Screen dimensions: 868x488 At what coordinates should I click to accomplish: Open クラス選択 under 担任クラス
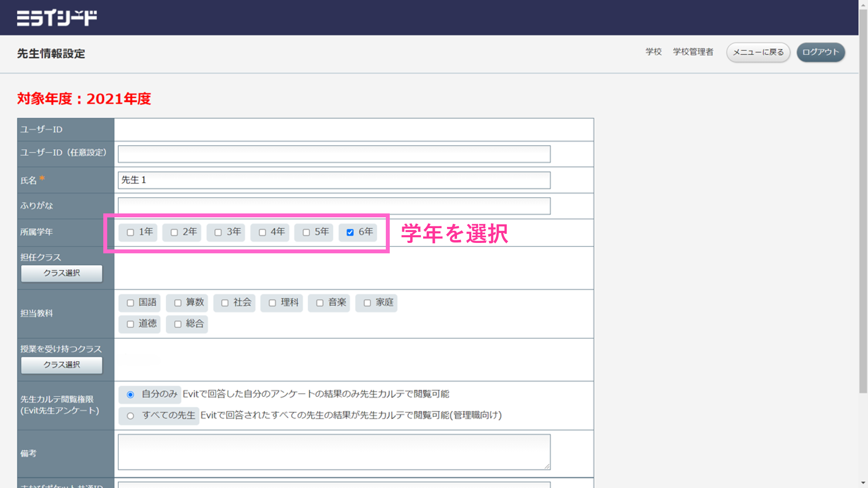point(62,273)
